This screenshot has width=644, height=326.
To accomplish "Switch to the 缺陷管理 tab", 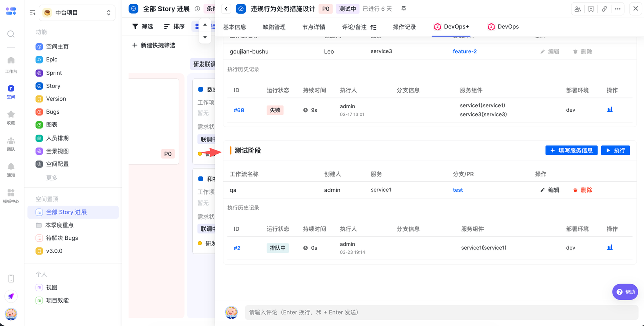I will [x=274, y=27].
